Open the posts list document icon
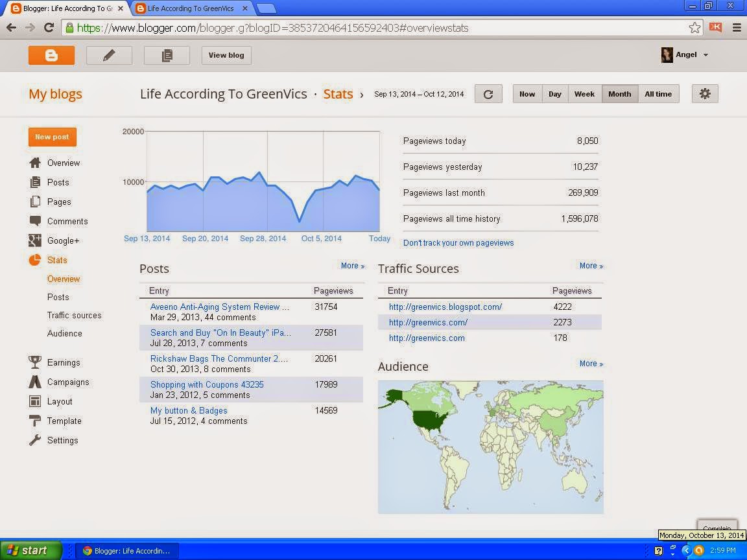This screenshot has height=560, width=747. [x=167, y=55]
